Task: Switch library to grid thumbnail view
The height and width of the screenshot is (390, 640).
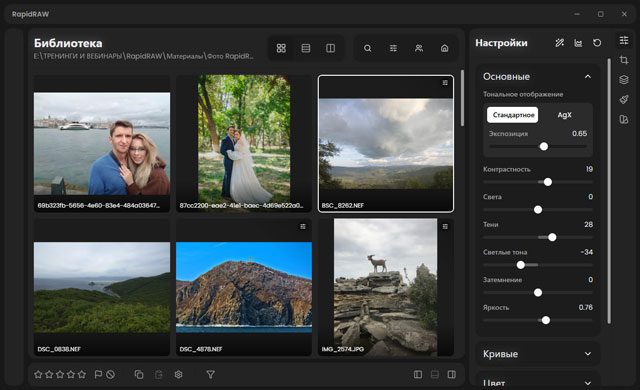Action: (x=281, y=48)
